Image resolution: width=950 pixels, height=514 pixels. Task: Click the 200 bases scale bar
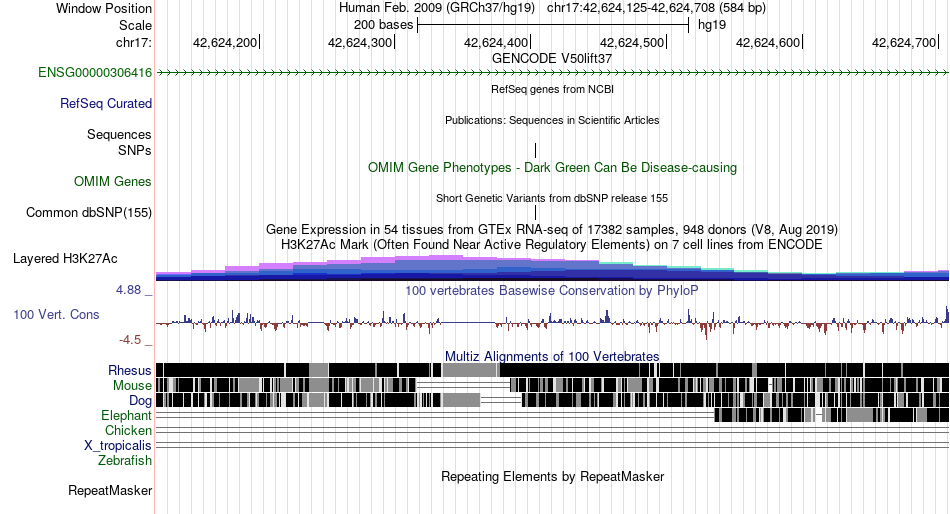coord(553,25)
